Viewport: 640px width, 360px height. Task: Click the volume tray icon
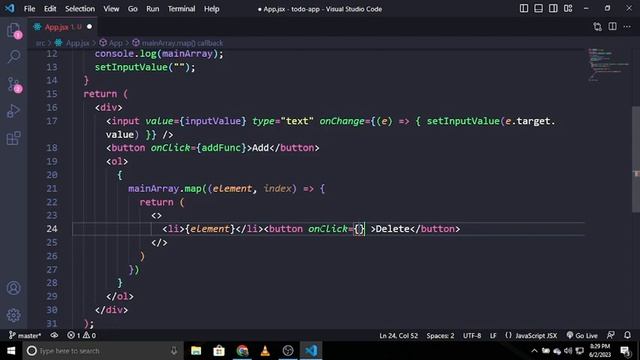568,351
